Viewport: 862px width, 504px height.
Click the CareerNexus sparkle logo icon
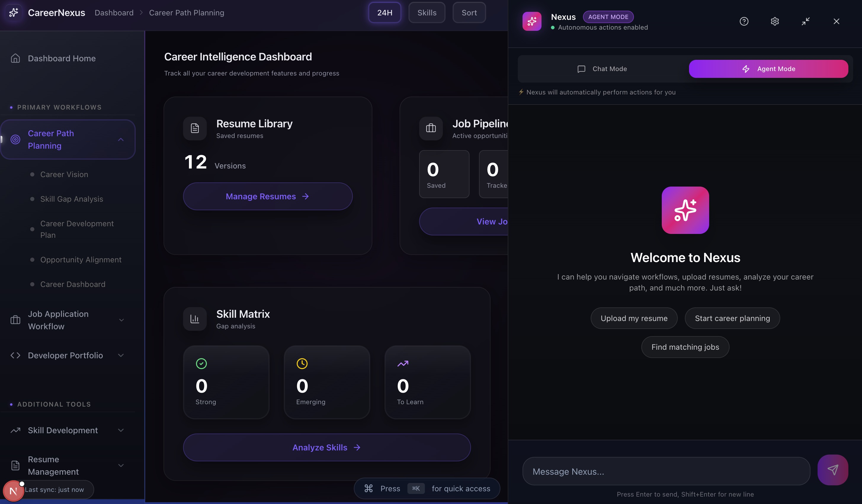click(x=14, y=13)
